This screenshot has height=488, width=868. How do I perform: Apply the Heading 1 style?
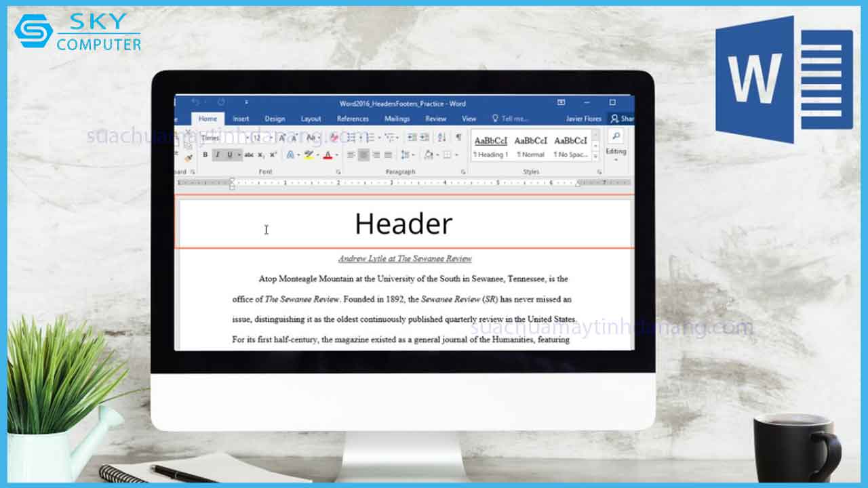490,146
